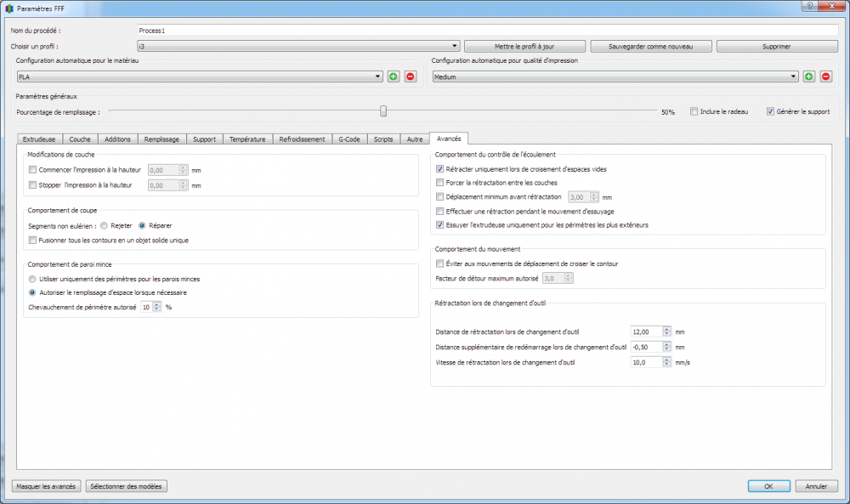
Task: Switch to the Refroidissement tab
Action: click(302, 139)
